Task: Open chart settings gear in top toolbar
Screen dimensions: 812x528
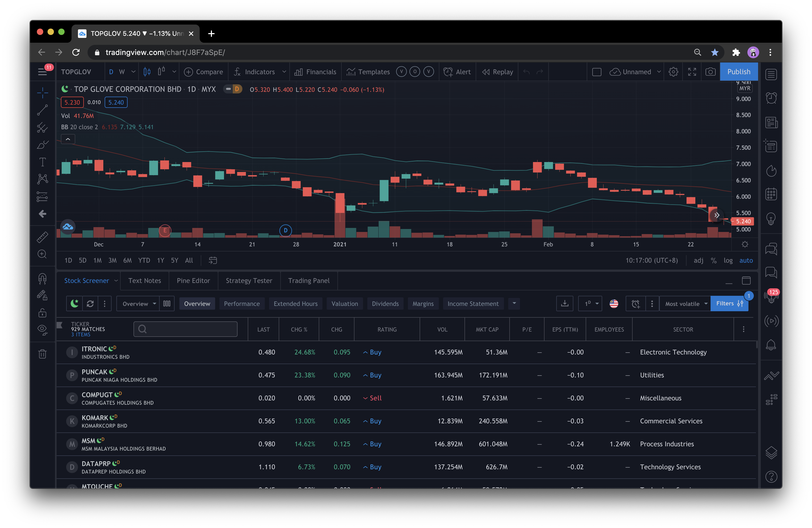Action: (673, 72)
